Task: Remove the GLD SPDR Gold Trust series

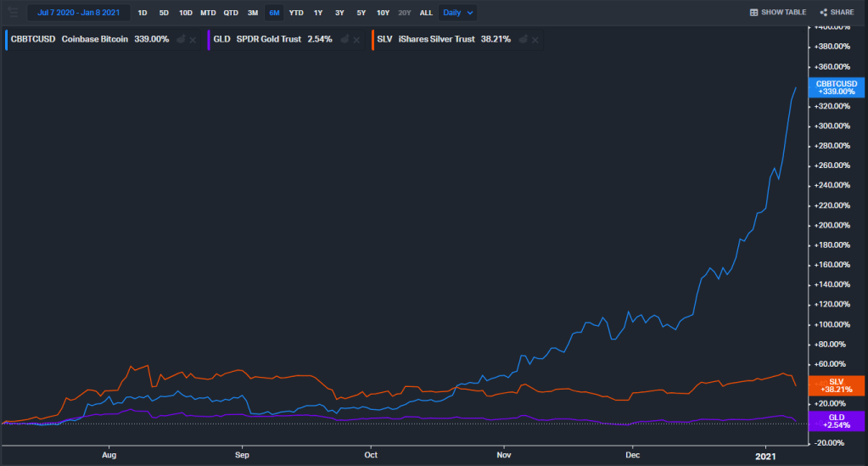Action: (x=356, y=40)
